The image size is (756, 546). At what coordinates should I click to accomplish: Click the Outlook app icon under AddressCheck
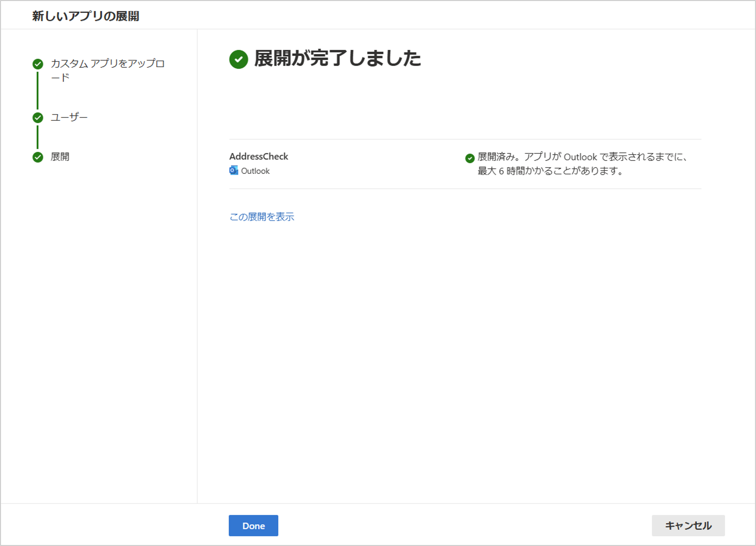tap(234, 170)
